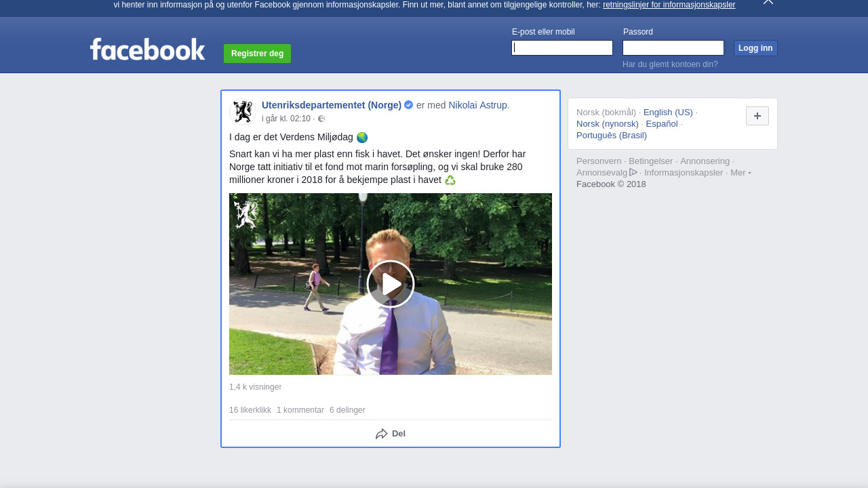Open Utenriksdepartementet (Norge) page link

coord(332,105)
